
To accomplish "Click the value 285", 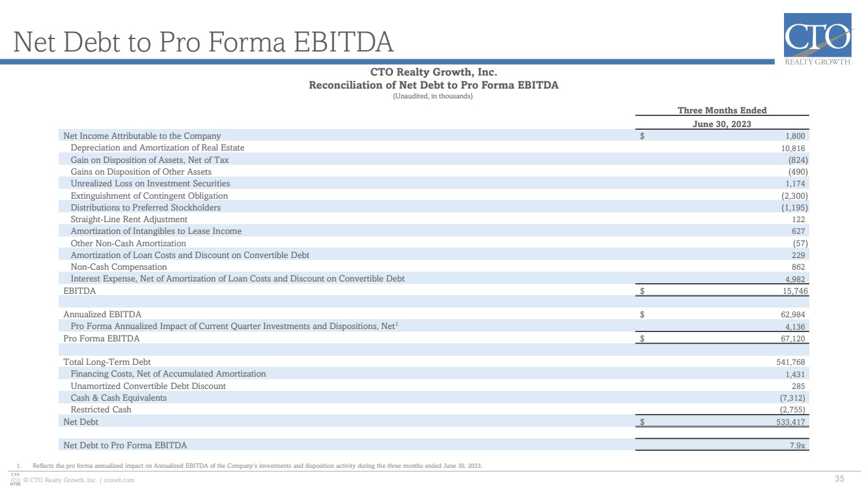I will [x=798, y=386].
